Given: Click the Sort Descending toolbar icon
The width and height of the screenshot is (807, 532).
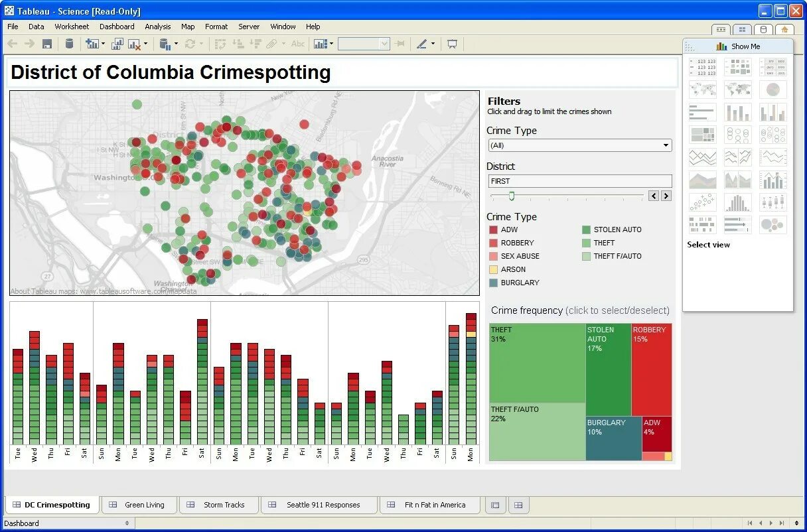Looking at the screenshot, I should [x=256, y=44].
